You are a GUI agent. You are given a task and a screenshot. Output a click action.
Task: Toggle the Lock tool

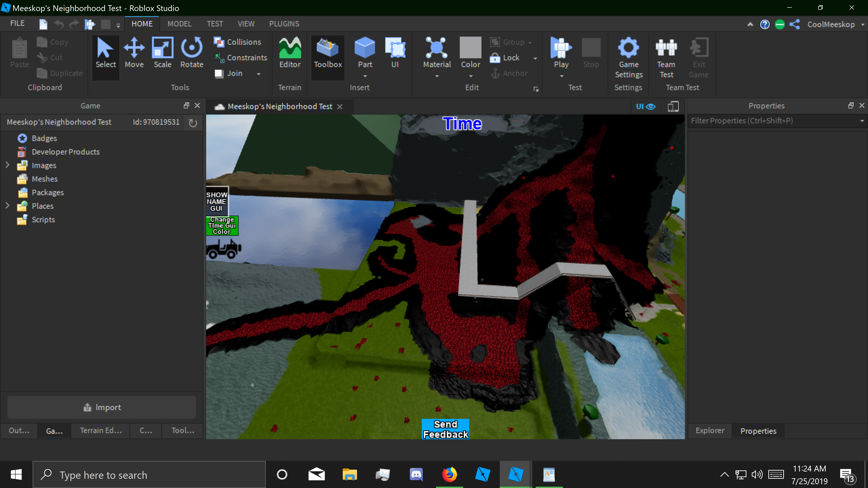point(506,58)
